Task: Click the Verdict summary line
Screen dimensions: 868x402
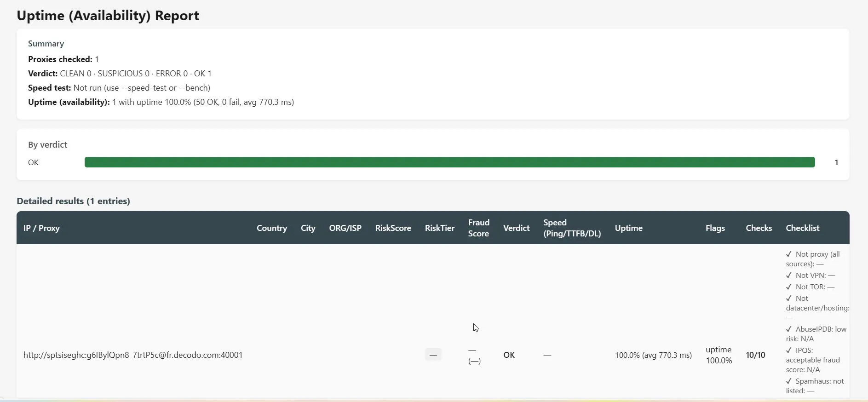Action: (120, 74)
